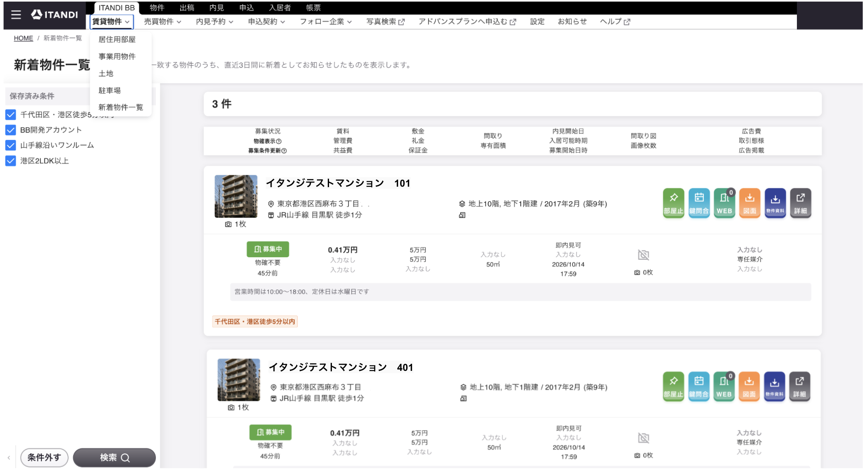Image resolution: width=868 pixels, height=470 pixels.
Task: Download 図面 for room 101
Action: tap(750, 203)
